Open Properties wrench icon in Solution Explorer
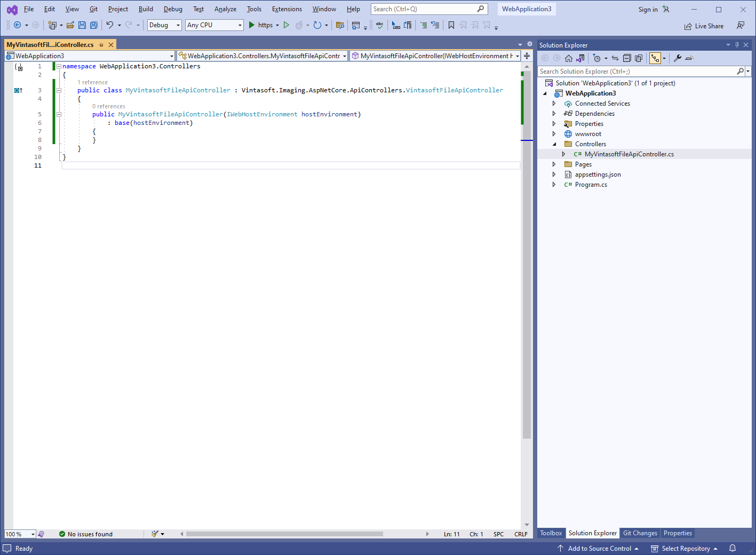Screen dimensions: 756x555 tap(678, 58)
